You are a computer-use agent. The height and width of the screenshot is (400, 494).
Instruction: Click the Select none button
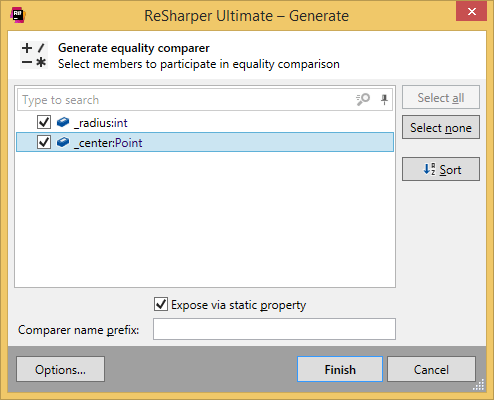click(x=441, y=127)
